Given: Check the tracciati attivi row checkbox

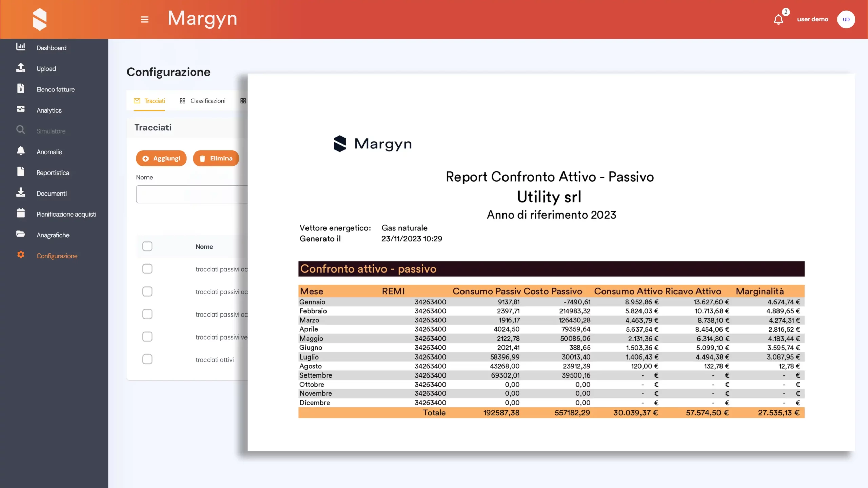Looking at the screenshot, I should coord(147,359).
